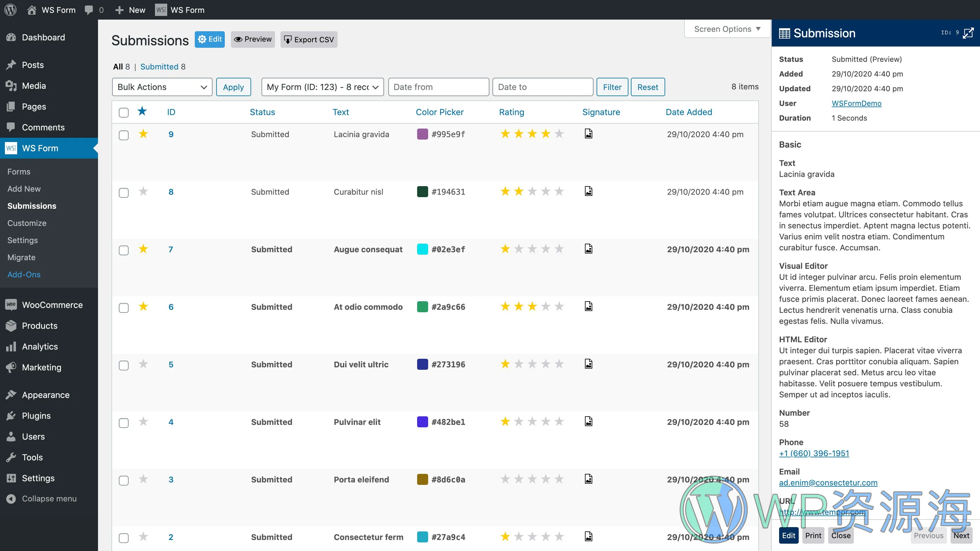Click the #995e9f purple color swatch
980x551 pixels.
[422, 134]
